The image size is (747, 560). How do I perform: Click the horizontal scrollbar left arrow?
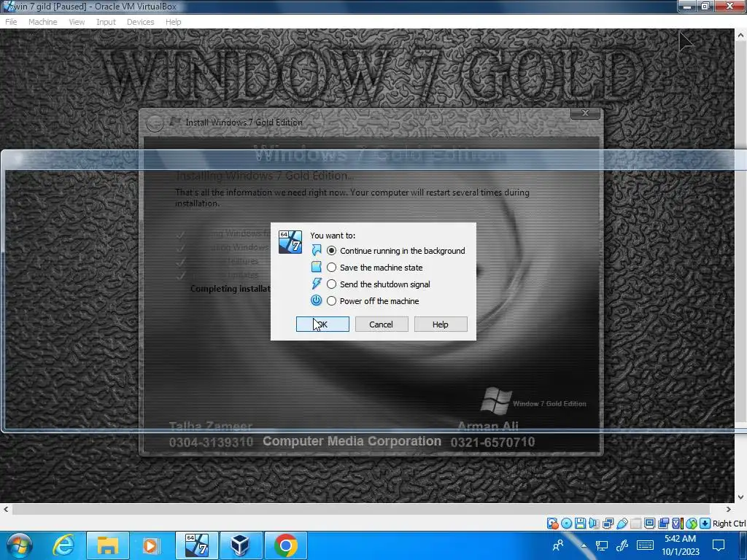6,509
